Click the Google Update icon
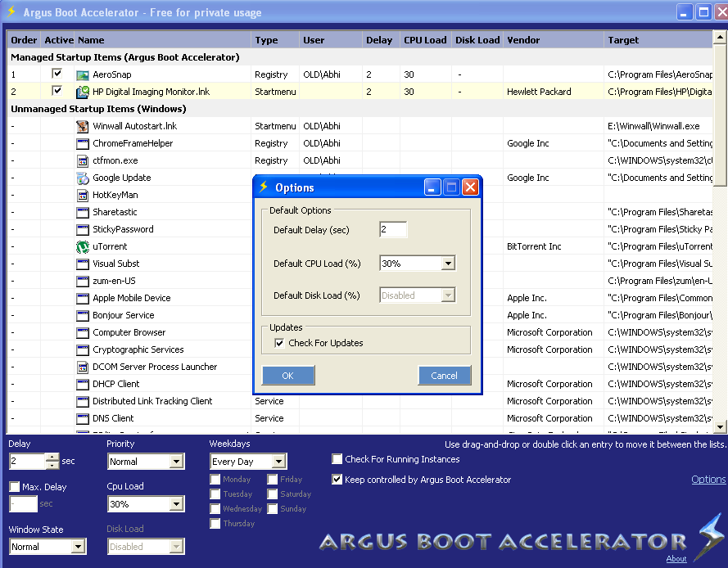Viewport: 728px width, 568px height. coord(83,178)
